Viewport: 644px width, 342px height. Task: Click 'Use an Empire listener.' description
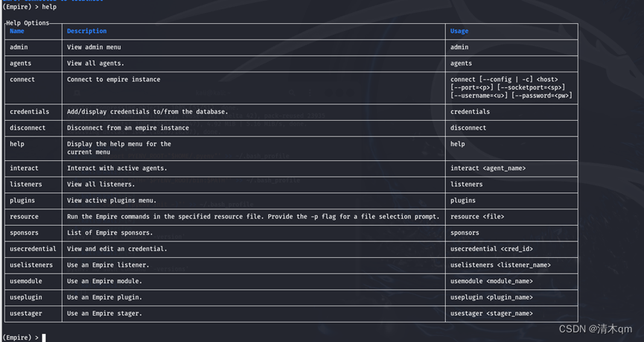coord(108,265)
